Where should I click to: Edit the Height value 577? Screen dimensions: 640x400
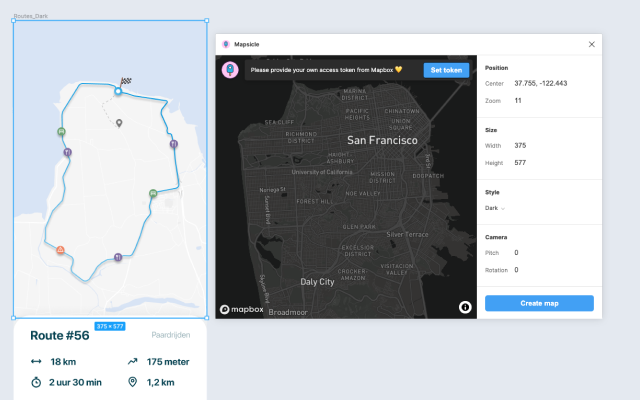[x=520, y=162]
